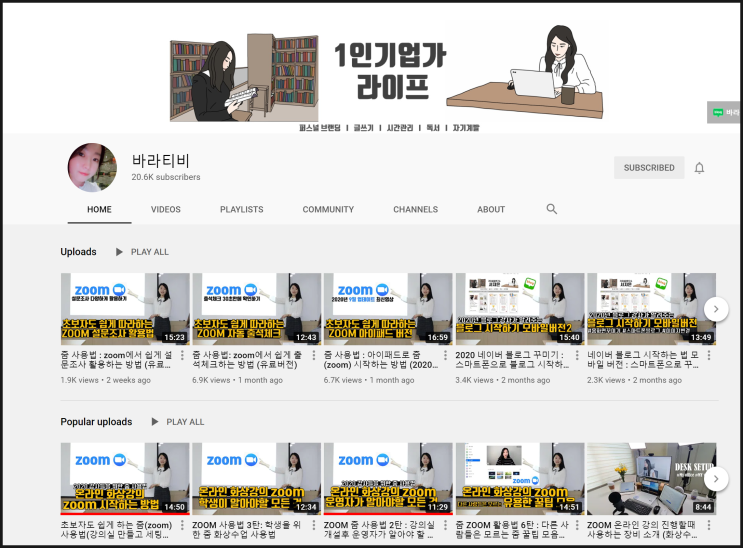Click the play icon next to Popular uploads
The image size is (743, 548).
154,421
